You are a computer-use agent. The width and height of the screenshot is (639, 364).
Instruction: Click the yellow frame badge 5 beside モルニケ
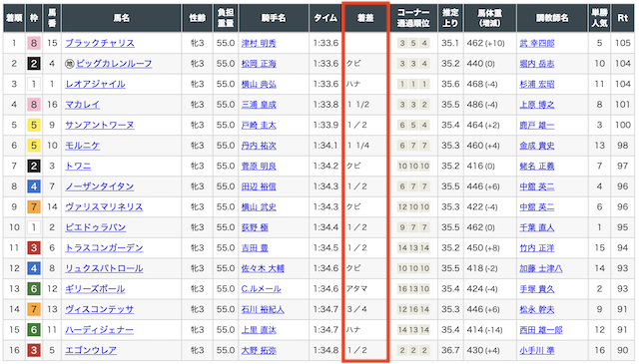[34, 146]
